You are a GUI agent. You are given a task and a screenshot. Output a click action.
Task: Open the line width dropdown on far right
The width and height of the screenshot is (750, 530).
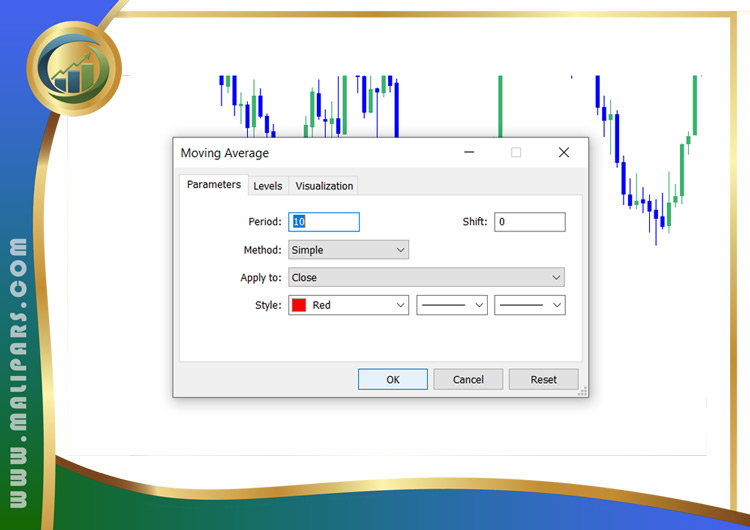coord(530,305)
